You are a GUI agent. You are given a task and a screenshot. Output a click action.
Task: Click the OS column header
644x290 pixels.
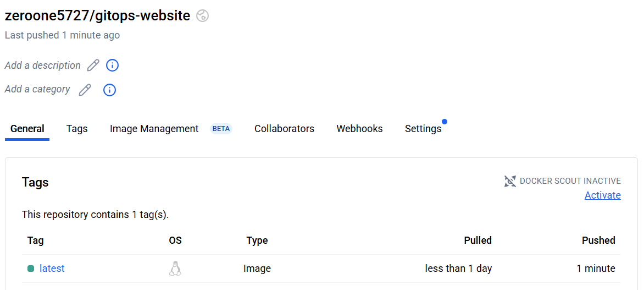pos(175,240)
